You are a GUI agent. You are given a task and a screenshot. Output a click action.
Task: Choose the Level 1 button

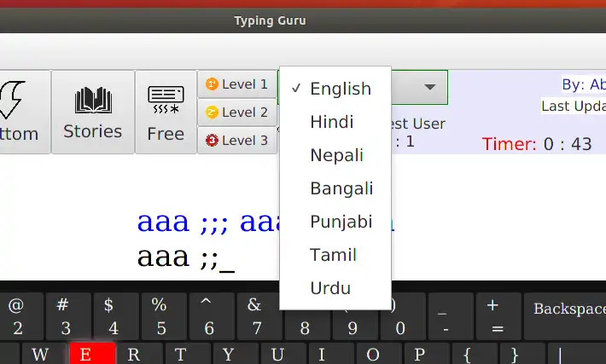tap(237, 84)
